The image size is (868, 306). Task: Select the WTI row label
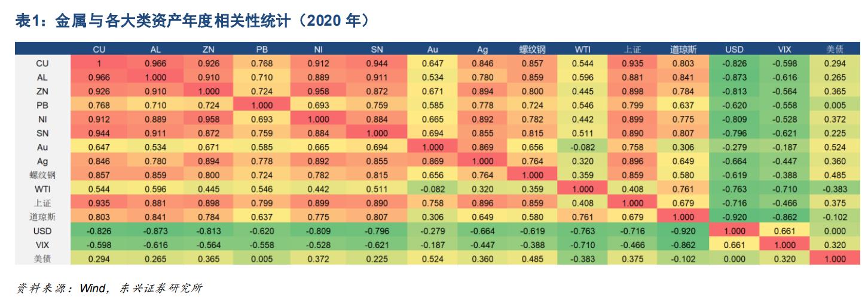(x=42, y=189)
